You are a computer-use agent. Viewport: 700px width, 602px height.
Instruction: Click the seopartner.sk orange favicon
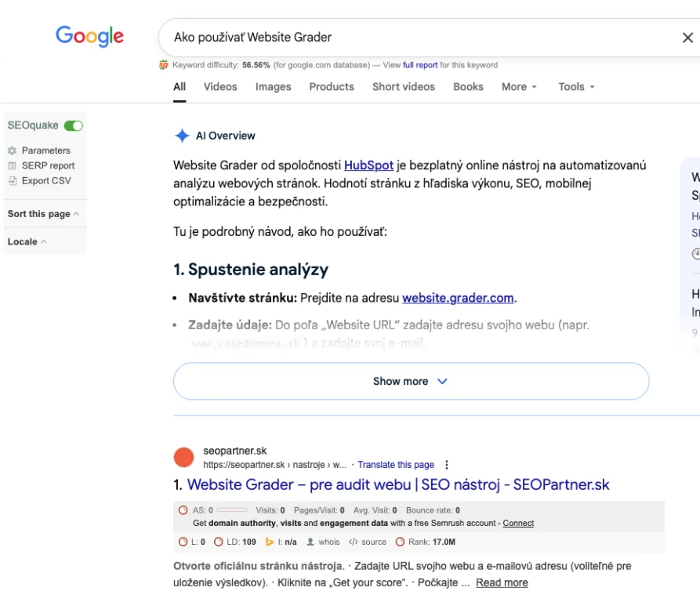coord(183,458)
